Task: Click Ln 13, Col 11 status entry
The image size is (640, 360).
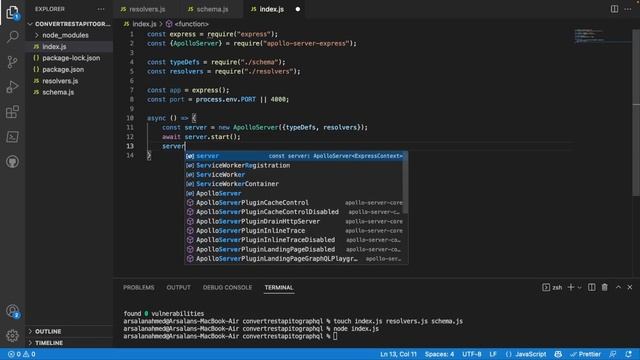Action: 398,354
